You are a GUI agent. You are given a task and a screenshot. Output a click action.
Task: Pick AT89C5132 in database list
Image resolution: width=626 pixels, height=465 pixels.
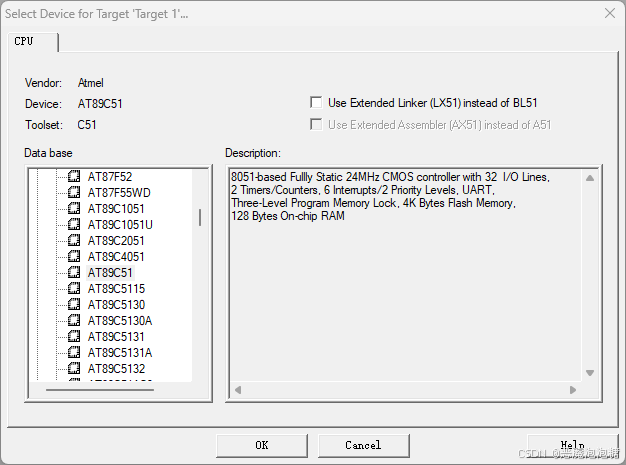click(116, 368)
